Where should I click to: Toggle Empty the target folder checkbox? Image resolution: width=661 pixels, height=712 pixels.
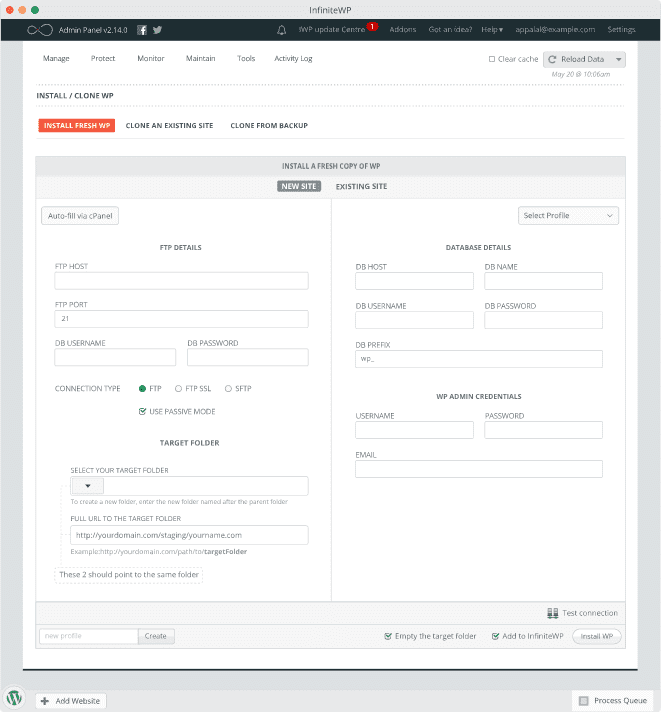[388, 636]
